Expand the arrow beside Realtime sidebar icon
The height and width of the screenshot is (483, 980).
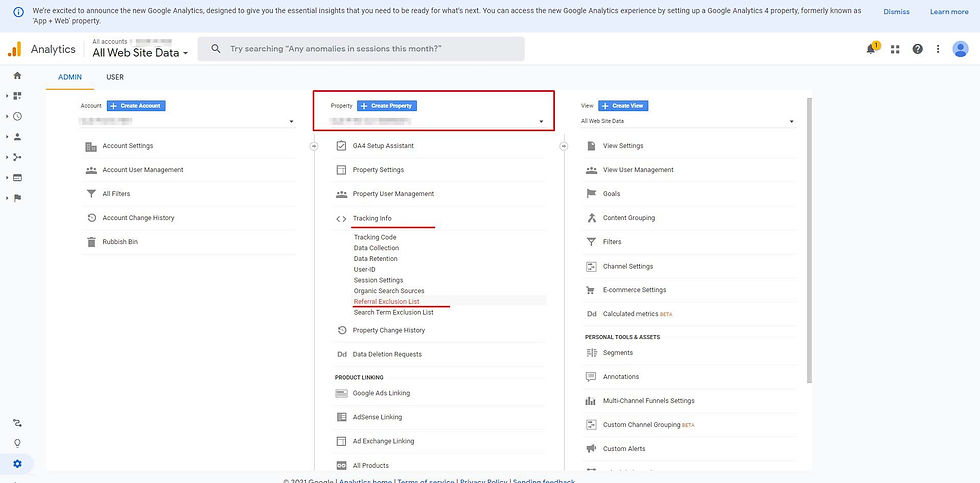click(x=7, y=116)
